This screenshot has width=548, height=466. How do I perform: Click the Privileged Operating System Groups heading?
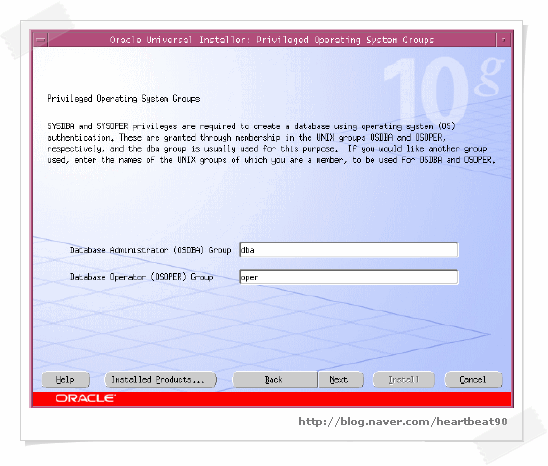tap(123, 99)
